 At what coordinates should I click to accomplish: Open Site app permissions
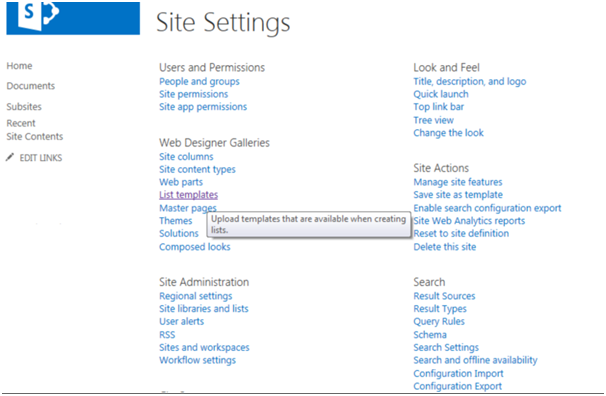pyautogui.click(x=203, y=107)
